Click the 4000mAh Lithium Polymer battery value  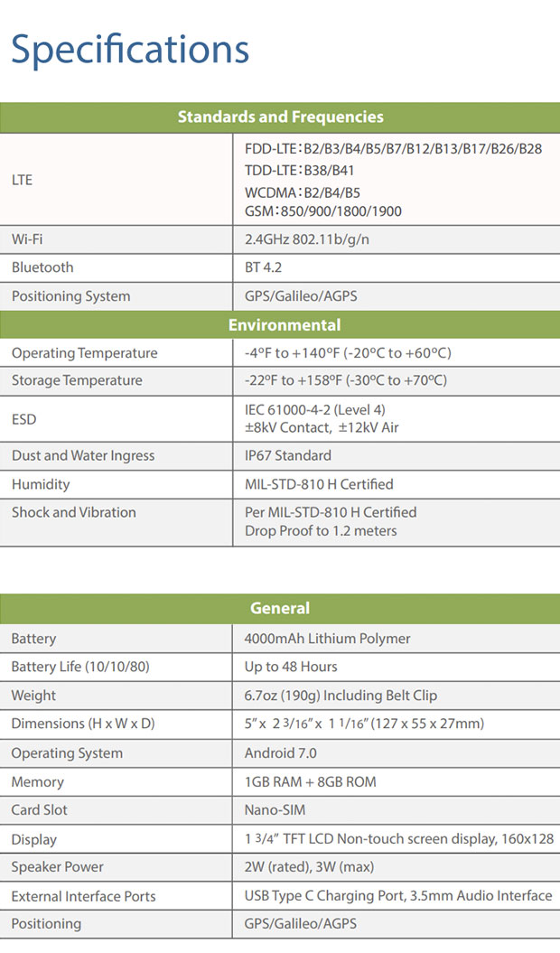(x=327, y=639)
